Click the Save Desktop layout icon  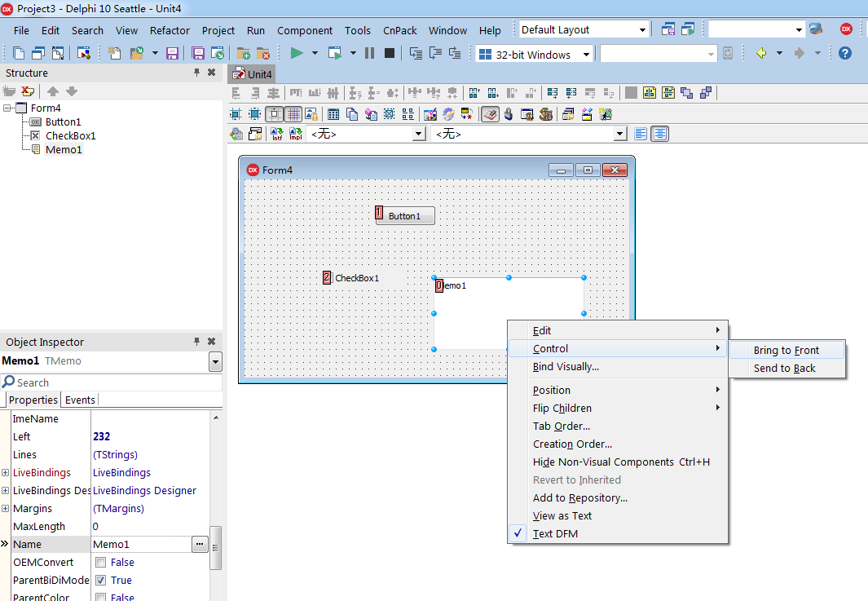coord(668,29)
